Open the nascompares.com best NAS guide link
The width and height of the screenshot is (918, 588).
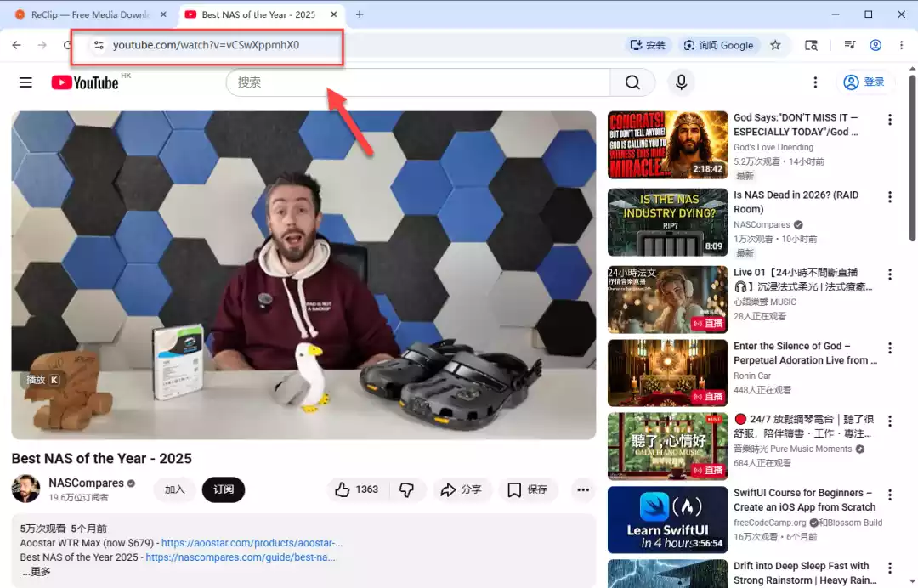[x=241, y=557]
